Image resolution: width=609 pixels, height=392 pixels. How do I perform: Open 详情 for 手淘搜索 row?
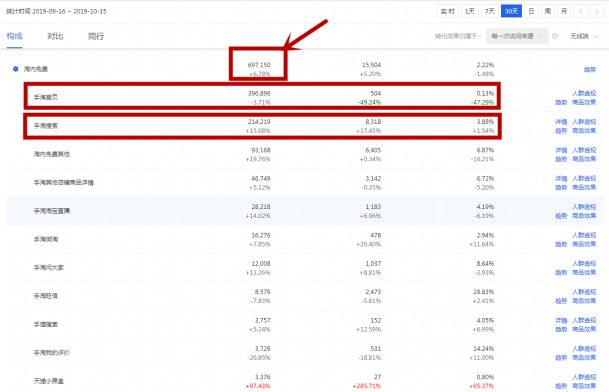561,122
